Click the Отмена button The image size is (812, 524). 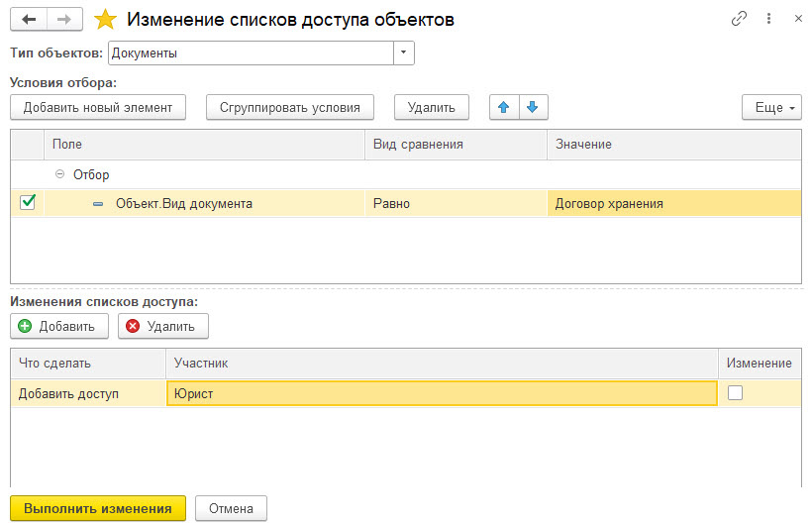pyautogui.click(x=231, y=508)
